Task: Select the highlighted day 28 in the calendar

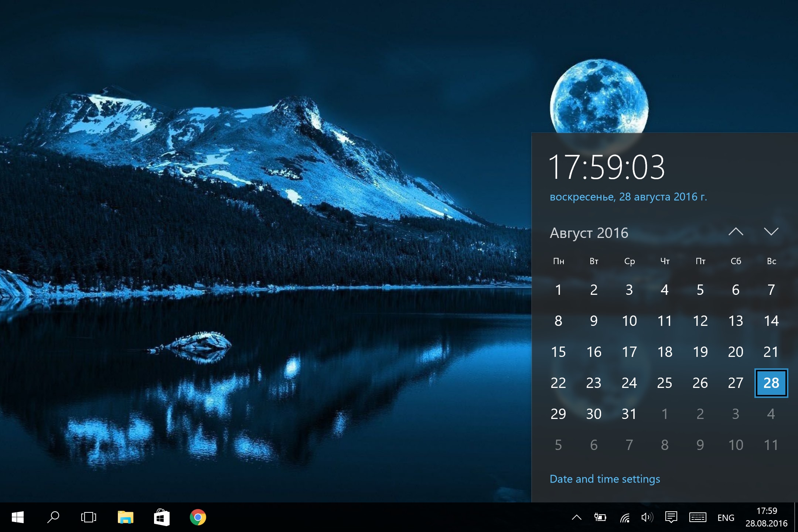Action: [x=771, y=383]
